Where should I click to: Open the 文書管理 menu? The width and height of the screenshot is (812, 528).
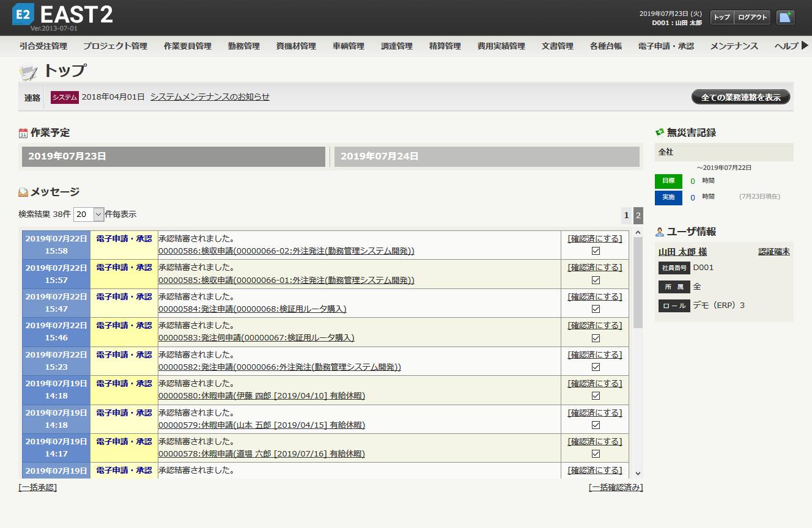pos(558,46)
